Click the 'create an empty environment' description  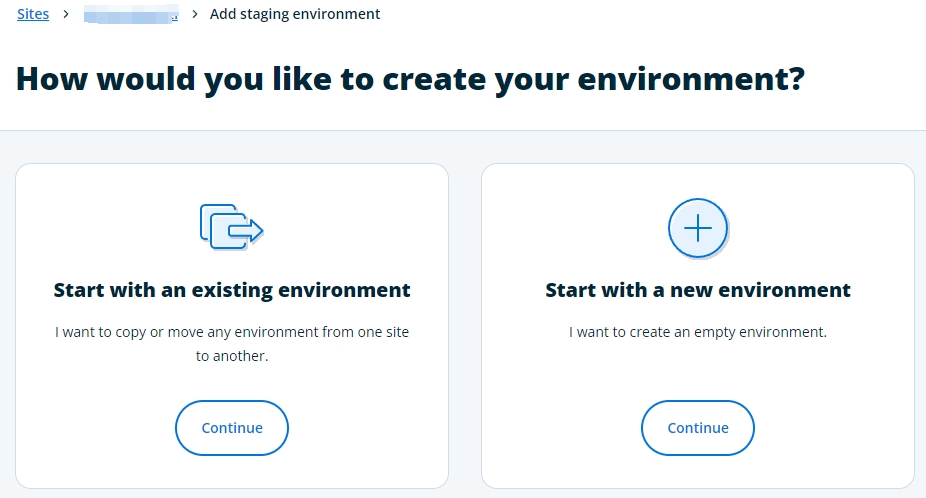698,332
